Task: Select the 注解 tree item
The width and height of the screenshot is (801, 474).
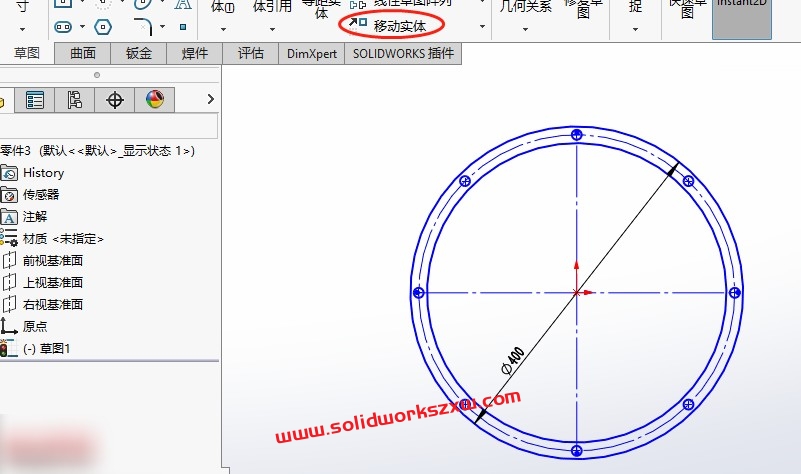Action: 35,217
